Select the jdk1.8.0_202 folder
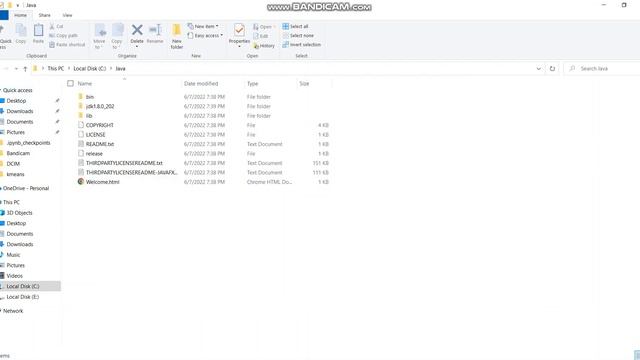Screen dimensions: 640x360 (100, 106)
